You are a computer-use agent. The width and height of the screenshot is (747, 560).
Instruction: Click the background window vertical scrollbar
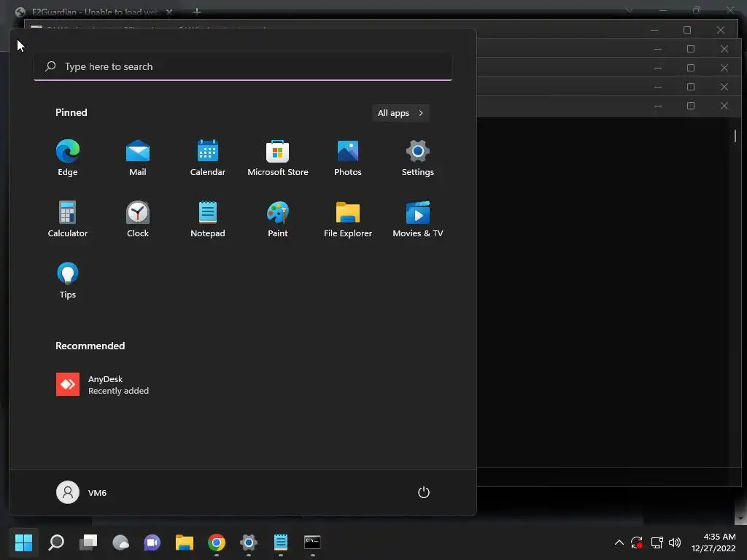pos(735,136)
